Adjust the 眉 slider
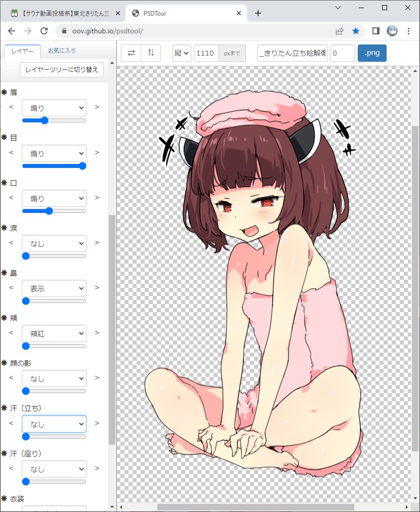The width and height of the screenshot is (420, 512). click(54, 120)
